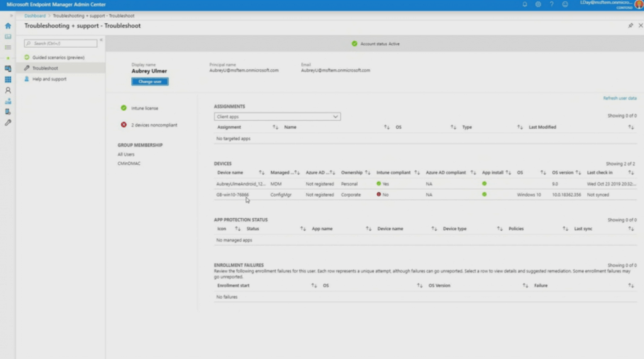Viewport: 644px width, 359px height.
Task: Click the ConfigMgr managed-by cell
Action: 281,195
